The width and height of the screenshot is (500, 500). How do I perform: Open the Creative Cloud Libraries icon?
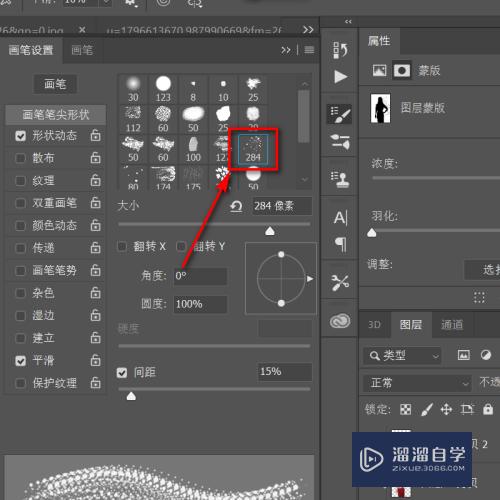[340, 321]
